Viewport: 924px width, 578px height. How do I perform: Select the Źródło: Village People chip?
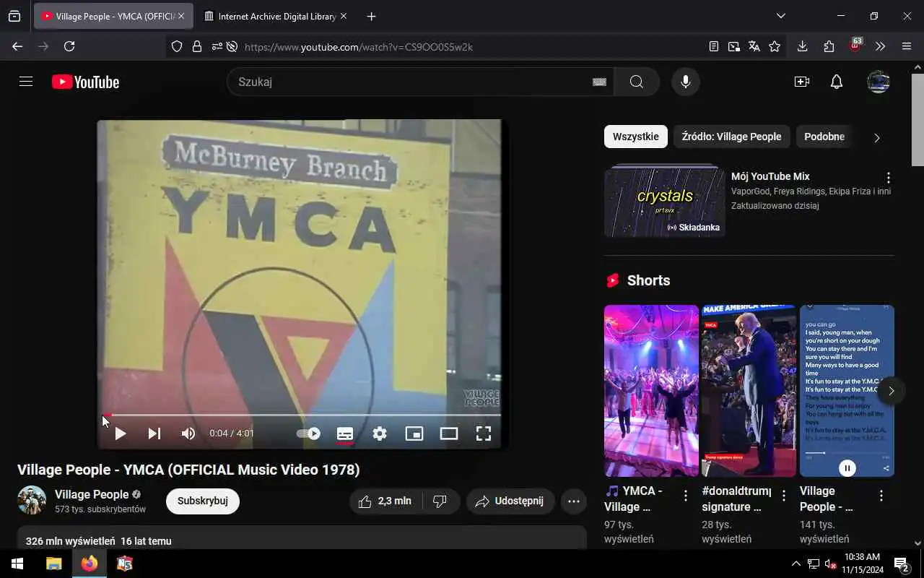tap(731, 137)
